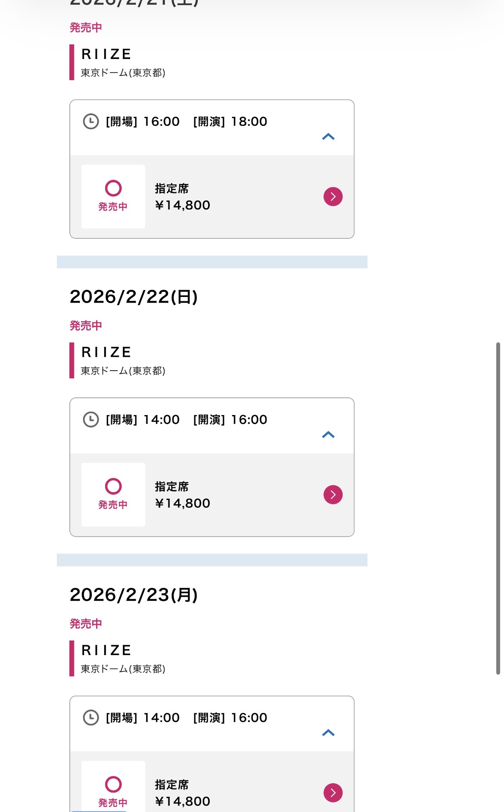Click clock icon in 2026/2/23 showtime row
504x812 pixels.
point(91,718)
